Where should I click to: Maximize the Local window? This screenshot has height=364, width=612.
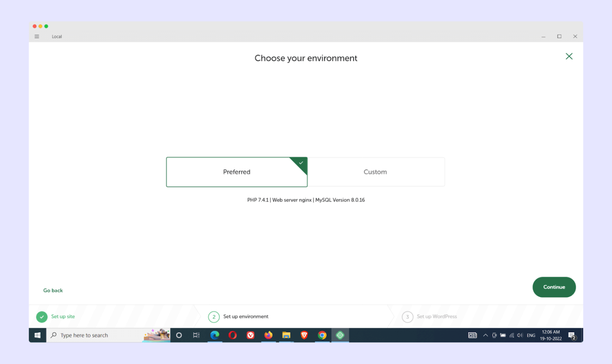[x=559, y=36]
